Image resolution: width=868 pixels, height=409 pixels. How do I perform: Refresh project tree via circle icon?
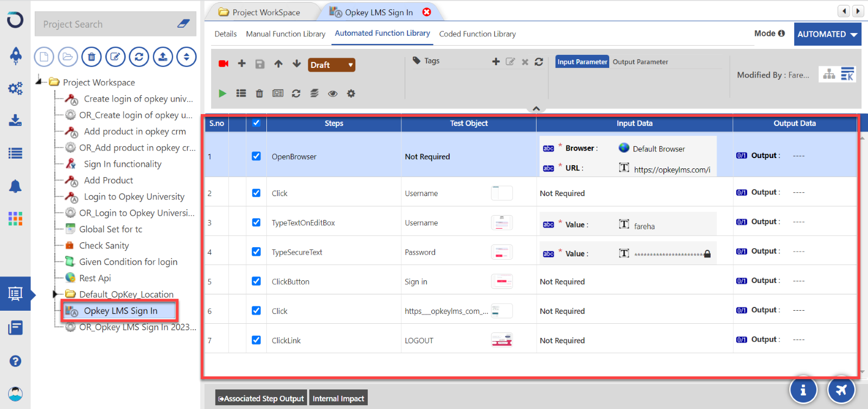(139, 56)
